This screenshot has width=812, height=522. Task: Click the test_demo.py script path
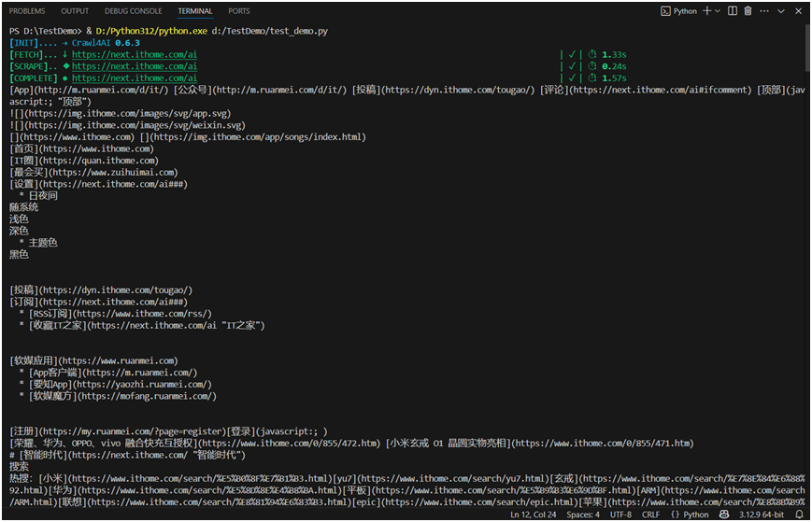pos(269,31)
